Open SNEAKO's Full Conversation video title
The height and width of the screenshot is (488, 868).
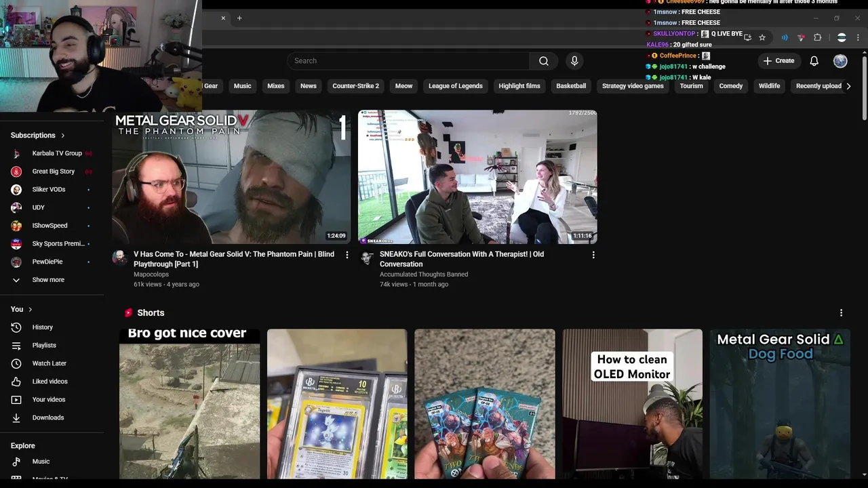coord(462,259)
